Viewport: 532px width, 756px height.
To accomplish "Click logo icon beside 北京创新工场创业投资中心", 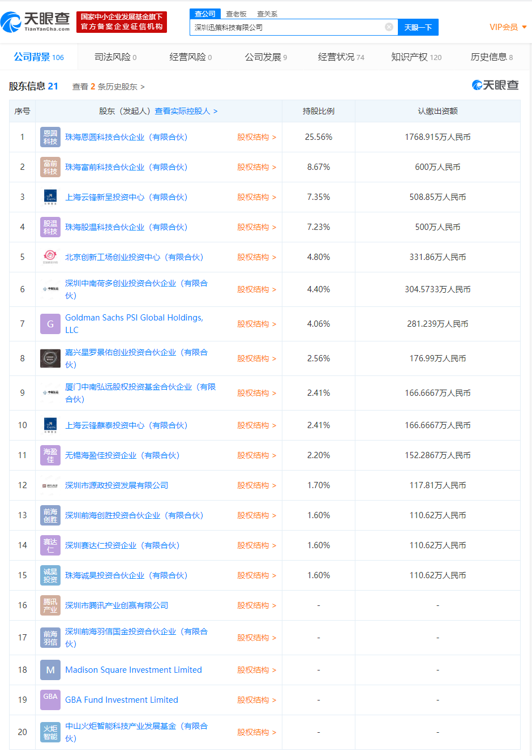I will (x=50, y=257).
